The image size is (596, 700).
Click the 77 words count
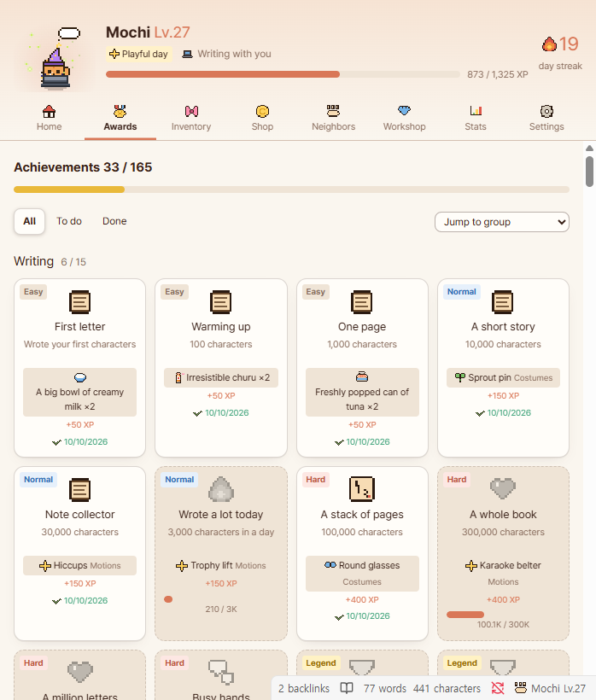(x=385, y=688)
